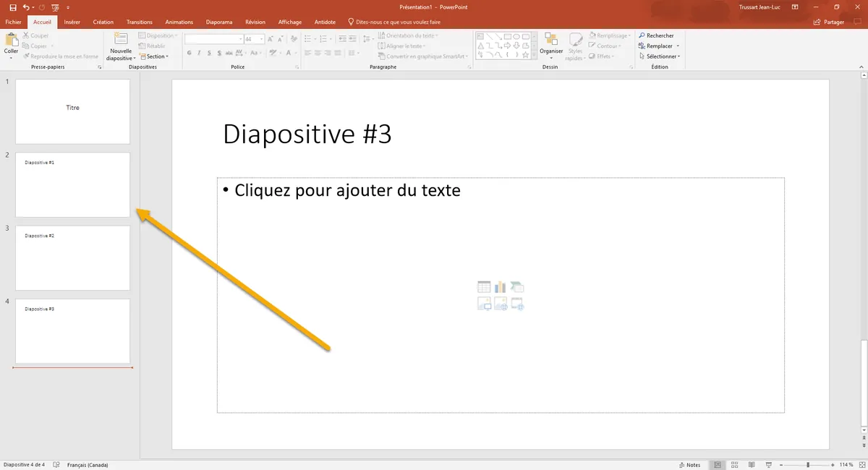This screenshot has width=868, height=470.
Task: Switch to the Insérer tab
Action: tap(72, 22)
